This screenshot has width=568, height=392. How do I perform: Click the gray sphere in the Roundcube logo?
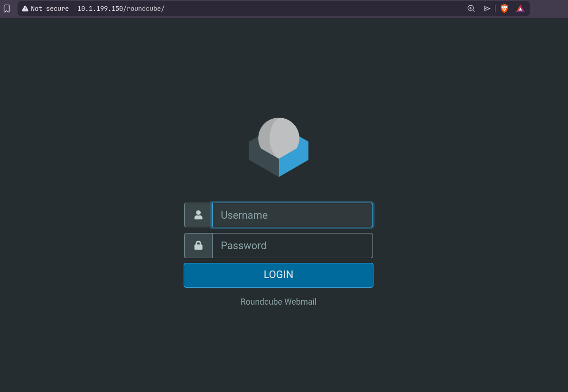pos(280,135)
